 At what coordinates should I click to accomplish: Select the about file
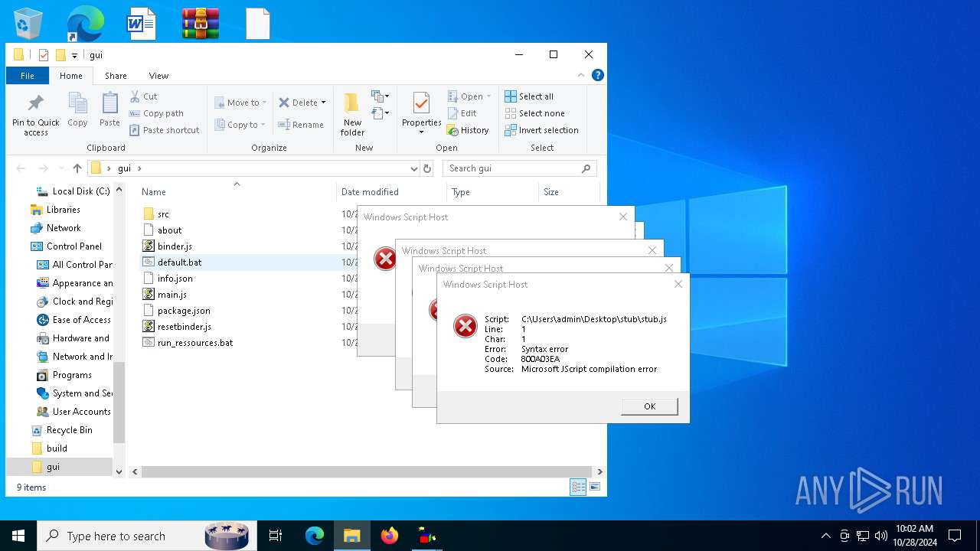point(169,230)
